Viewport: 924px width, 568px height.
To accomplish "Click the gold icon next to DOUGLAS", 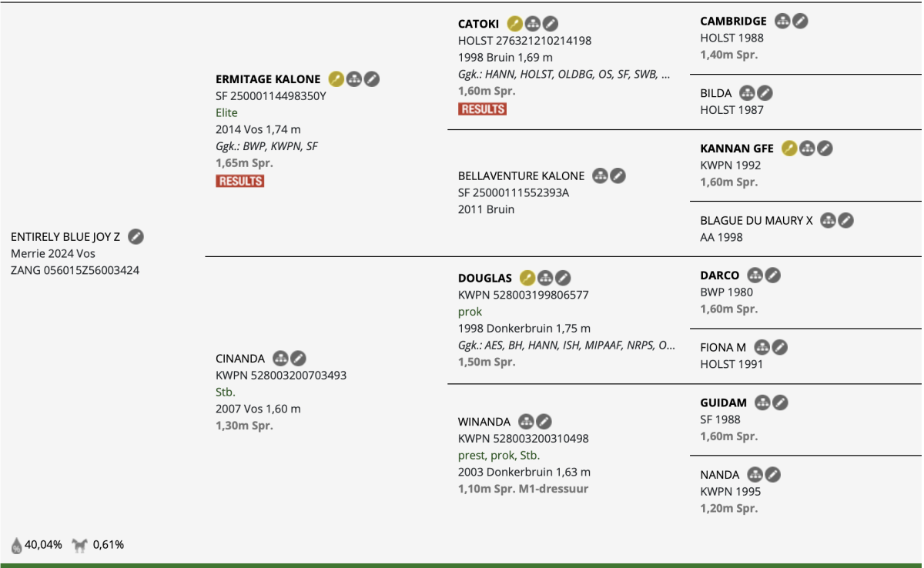I will [x=527, y=278].
